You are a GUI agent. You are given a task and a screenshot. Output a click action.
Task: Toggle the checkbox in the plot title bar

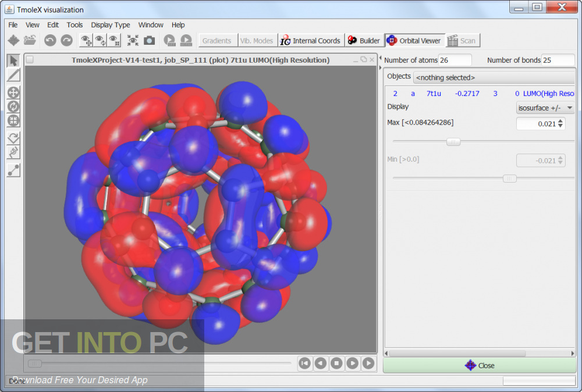click(x=30, y=60)
